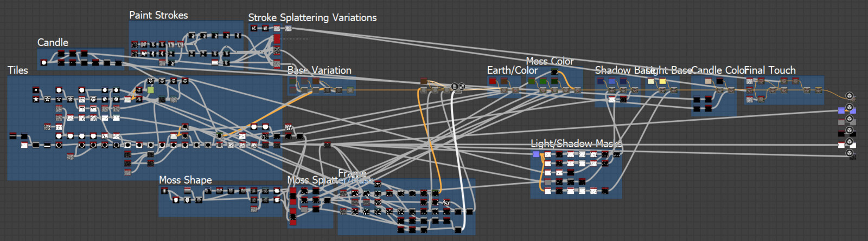
Task: Click the 'Tiles' frame title
Action: pos(17,70)
